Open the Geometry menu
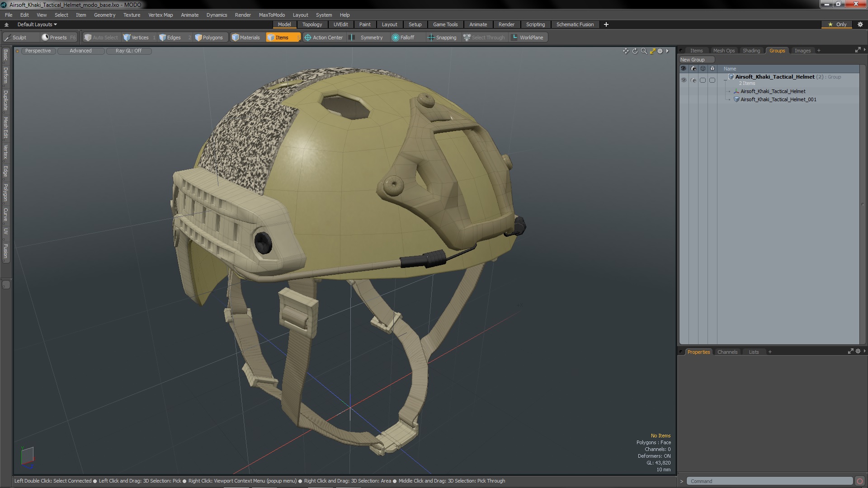The height and width of the screenshot is (488, 868). (104, 15)
